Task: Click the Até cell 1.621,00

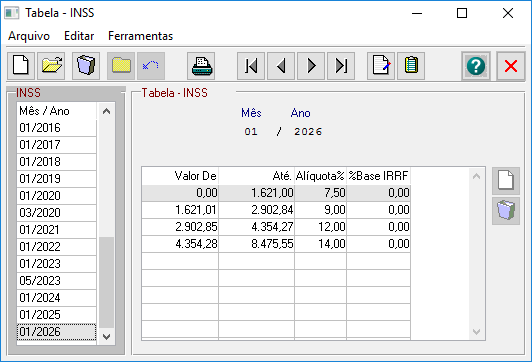Action: 256,193
